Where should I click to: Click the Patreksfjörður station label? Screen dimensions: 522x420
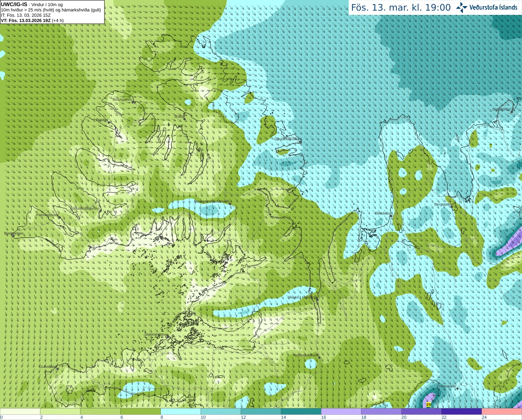pyautogui.click(x=47, y=214)
